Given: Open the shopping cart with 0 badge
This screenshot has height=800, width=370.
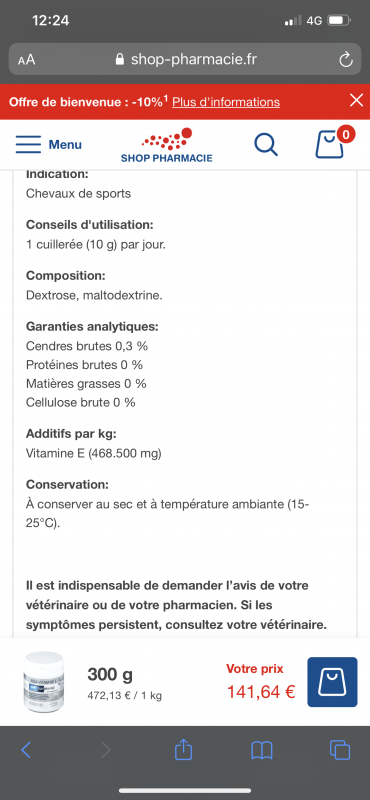Looking at the screenshot, I should pos(332,143).
